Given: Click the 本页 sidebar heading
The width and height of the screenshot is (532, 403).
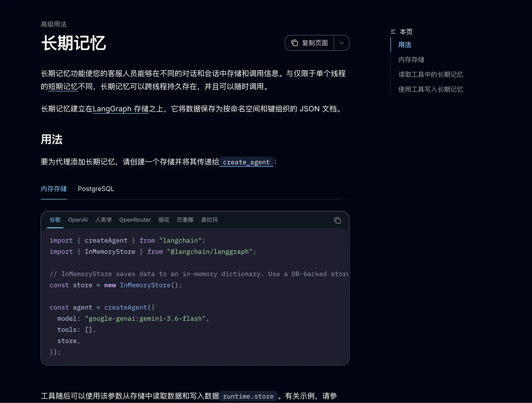Looking at the screenshot, I should pyautogui.click(x=406, y=32).
